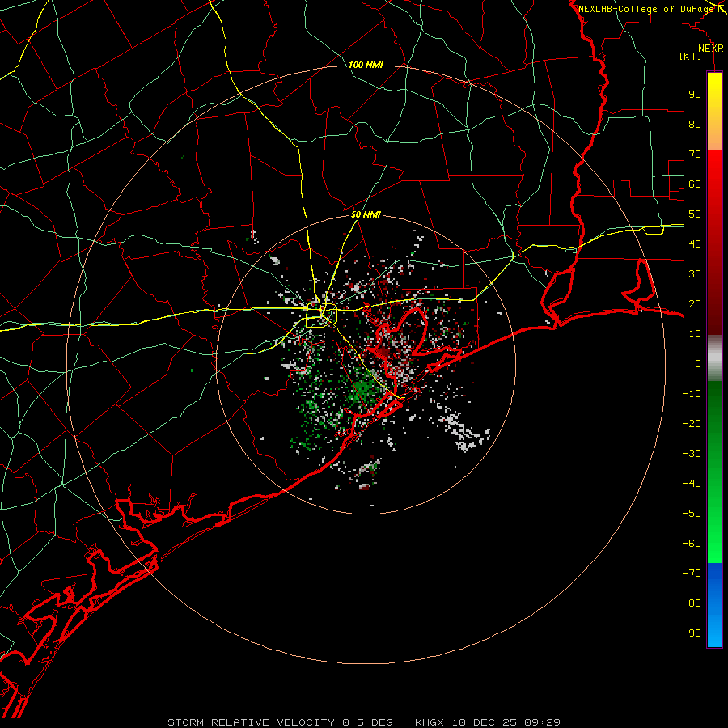The image size is (728, 728).
Task: Click the -30 value on the velocity scale
Action: [x=692, y=454]
